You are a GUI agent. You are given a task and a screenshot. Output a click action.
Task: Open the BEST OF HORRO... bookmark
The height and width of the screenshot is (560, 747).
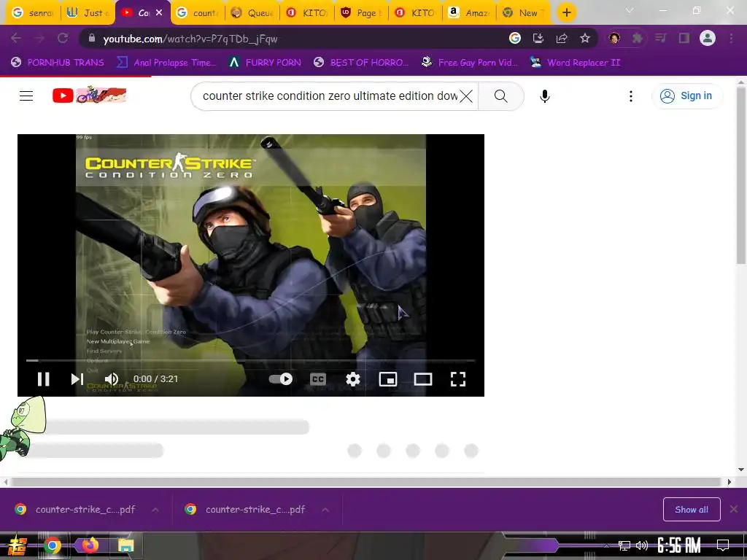361,63
